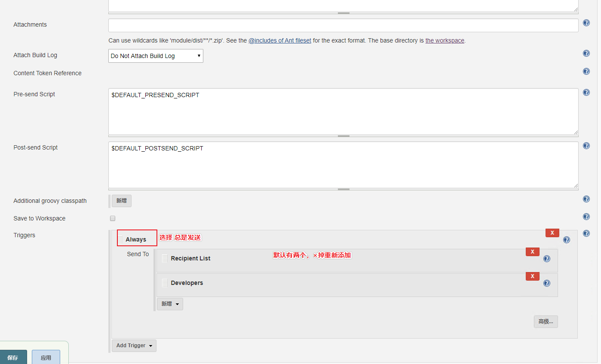Image resolution: width=601 pixels, height=364 pixels.
Task: Show help icon next to Developers
Action: (546, 283)
